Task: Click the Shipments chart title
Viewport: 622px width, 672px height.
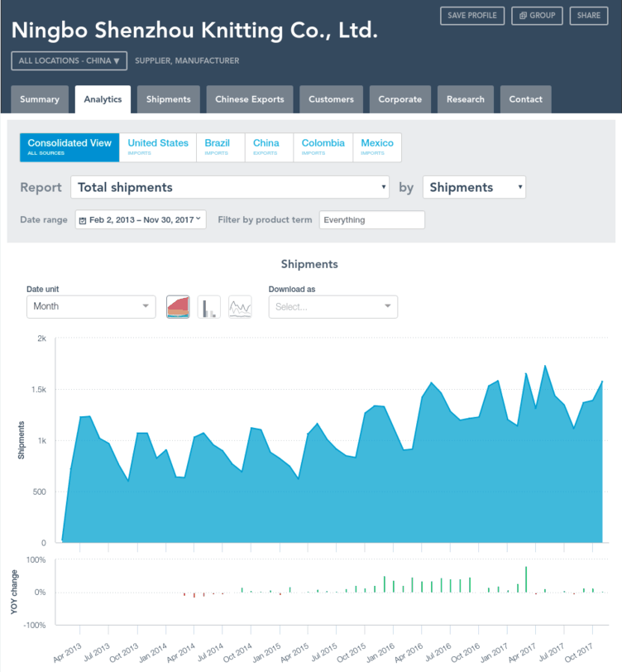Action: [x=309, y=264]
